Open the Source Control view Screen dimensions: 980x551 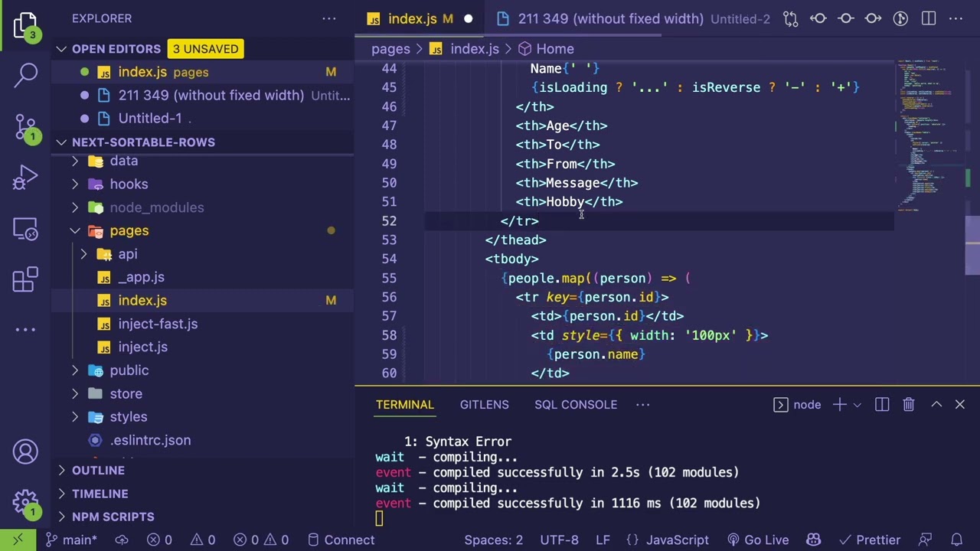coord(25,127)
